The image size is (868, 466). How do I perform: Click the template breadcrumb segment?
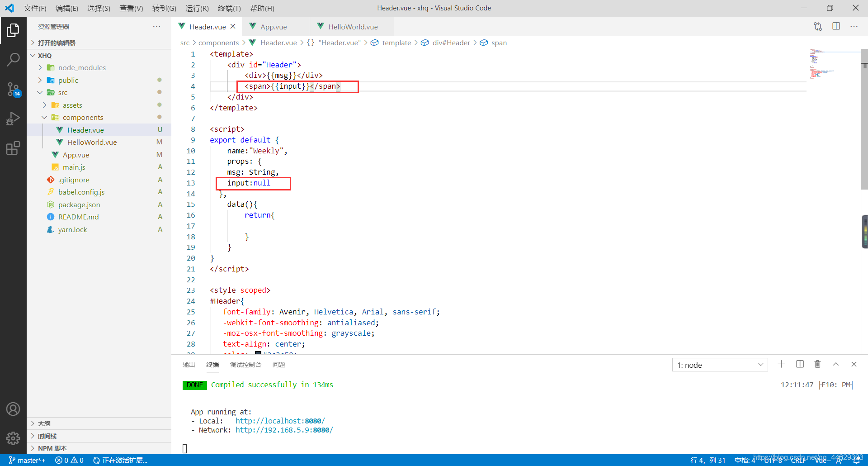pyautogui.click(x=391, y=43)
